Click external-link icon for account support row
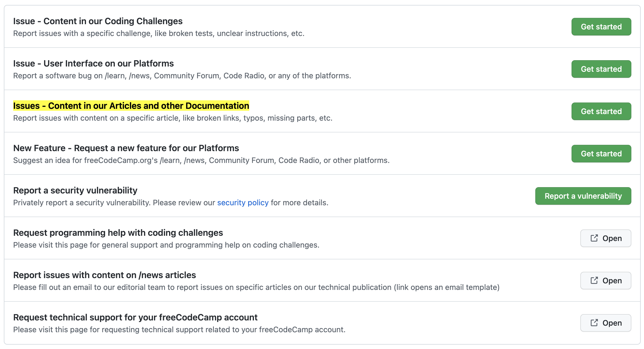Image resolution: width=644 pixels, height=349 pixels. click(x=594, y=323)
